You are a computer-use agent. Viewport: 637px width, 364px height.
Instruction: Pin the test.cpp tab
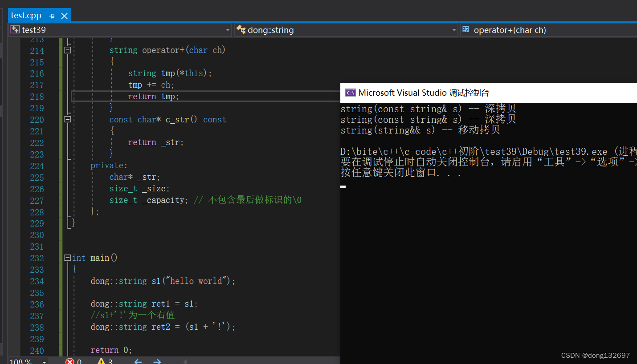[52, 16]
